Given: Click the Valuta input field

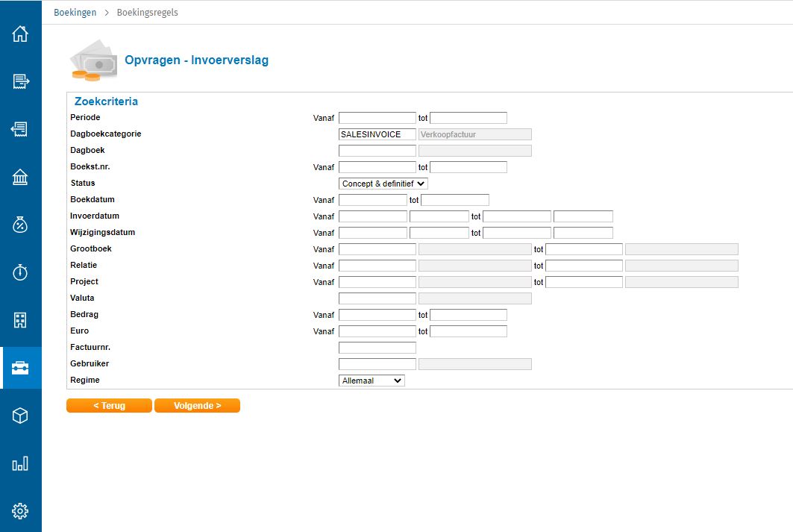Looking at the screenshot, I should [377, 298].
